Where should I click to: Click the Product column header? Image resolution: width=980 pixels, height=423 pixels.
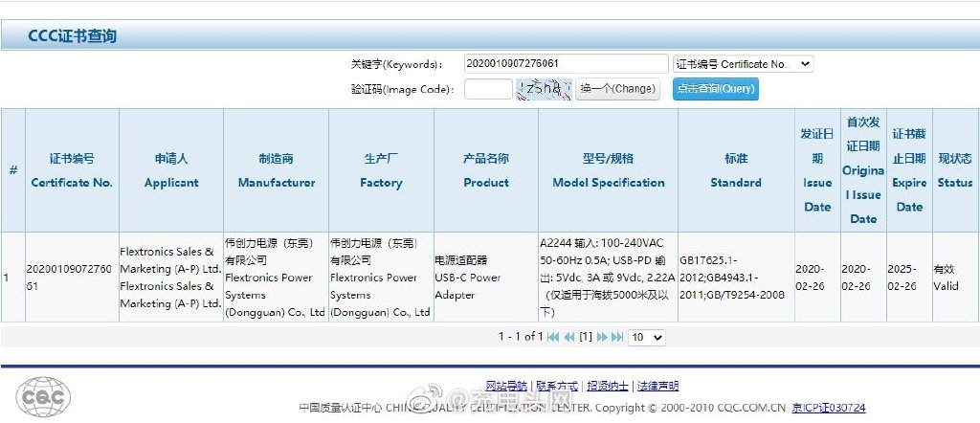point(486,170)
